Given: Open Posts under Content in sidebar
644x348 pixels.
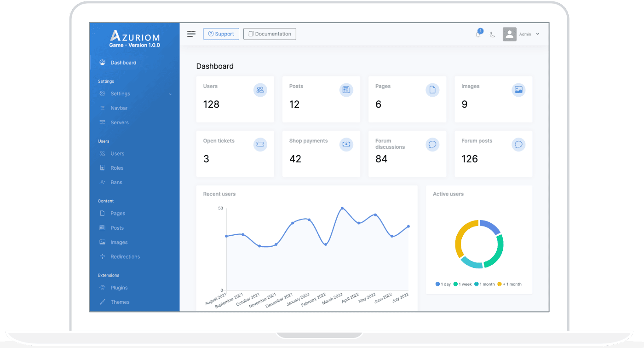Looking at the screenshot, I should (117, 228).
